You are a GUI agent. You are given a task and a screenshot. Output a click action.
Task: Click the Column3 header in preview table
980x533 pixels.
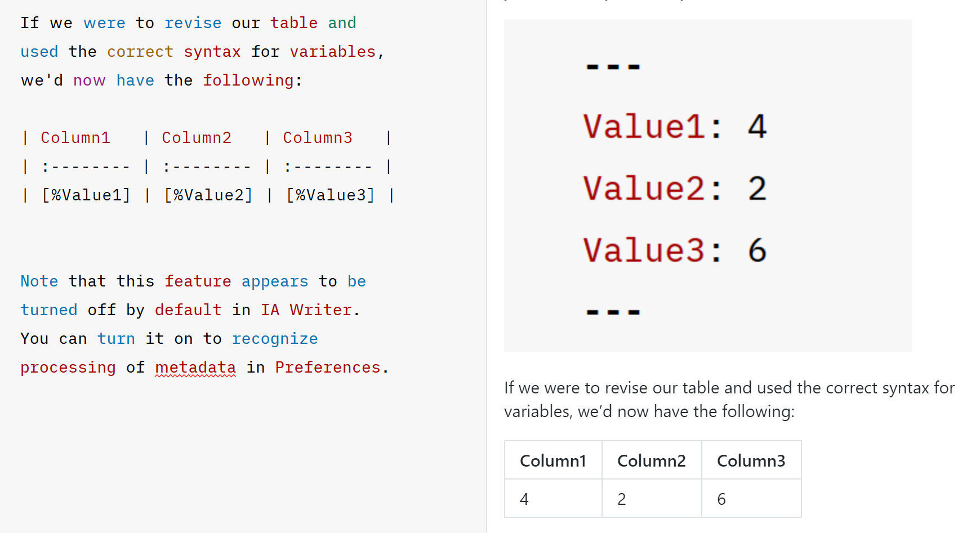point(751,460)
